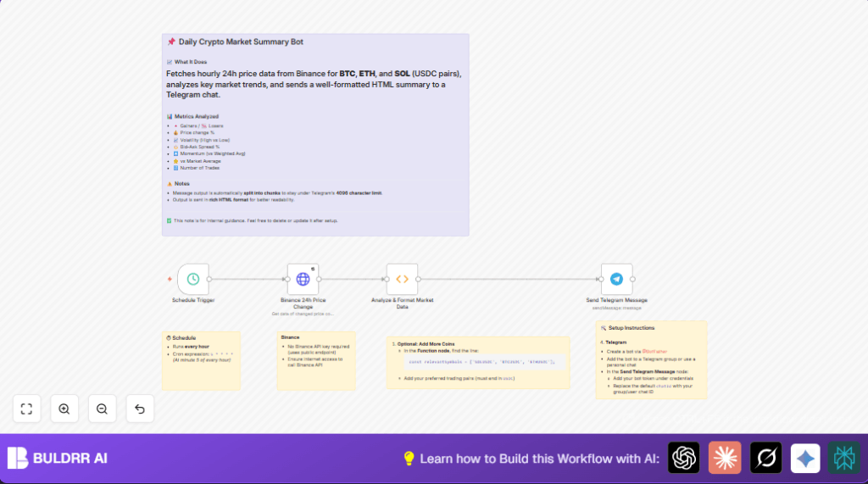Click the "Schedule Trigger" node label
Viewport: 868px width, 484px height.
(x=193, y=300)
